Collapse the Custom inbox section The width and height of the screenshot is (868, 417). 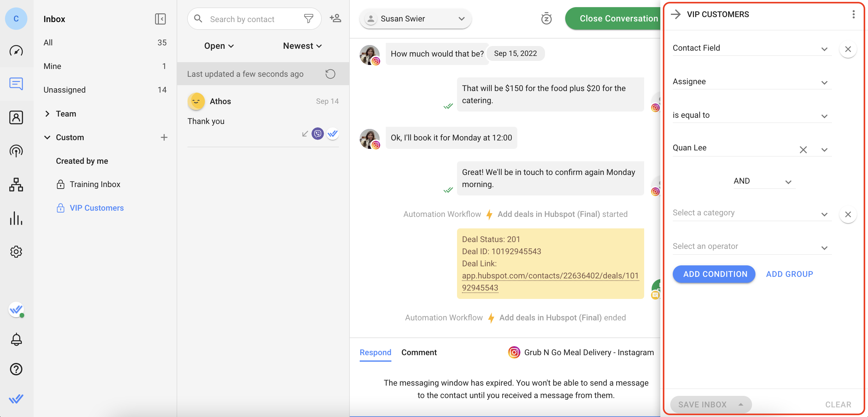tap(48, 137)
